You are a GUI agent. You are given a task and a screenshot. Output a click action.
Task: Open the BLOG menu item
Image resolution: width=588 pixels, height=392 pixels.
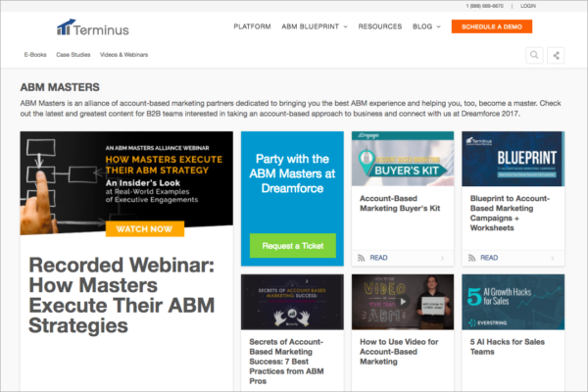(422, 26)
